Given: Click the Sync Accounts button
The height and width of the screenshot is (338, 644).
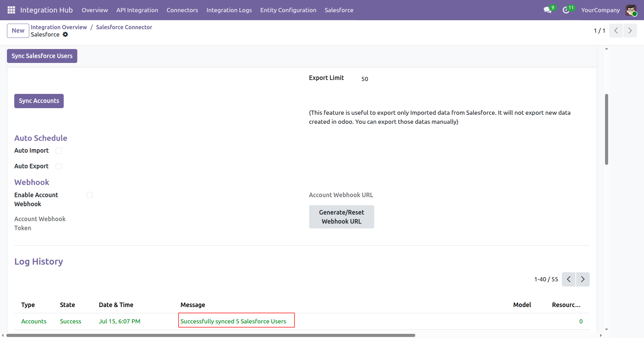Looking at the screenshot, I should (x=39, y=101).
